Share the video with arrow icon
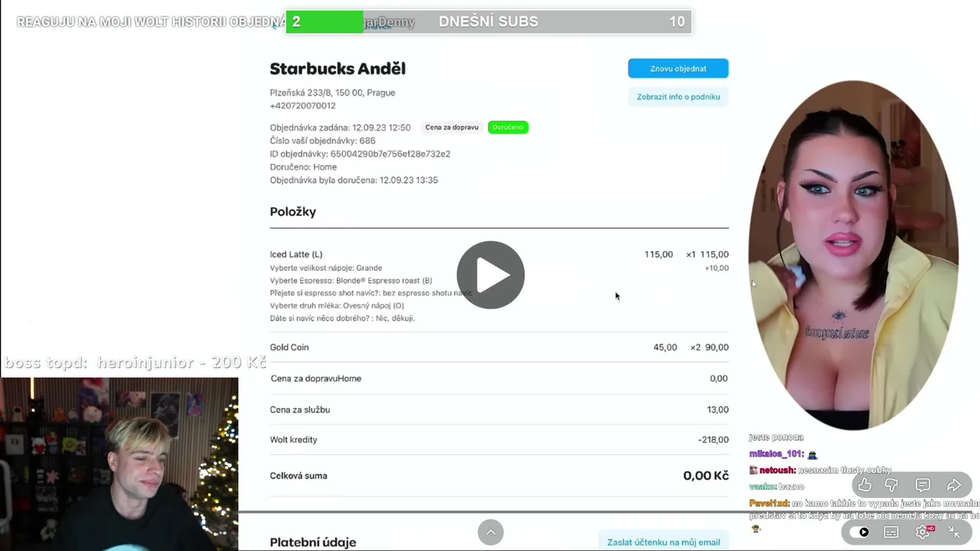The image size is (980, 551). [954, 485]
